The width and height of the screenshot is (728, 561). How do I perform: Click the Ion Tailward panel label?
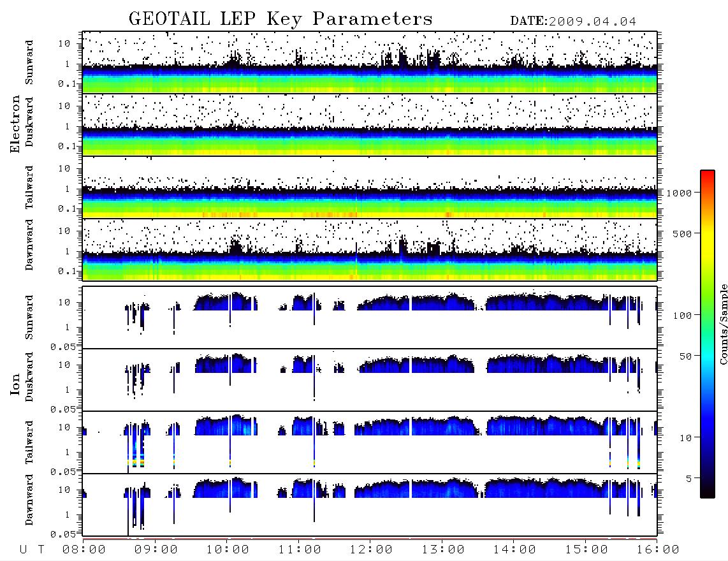29,442
